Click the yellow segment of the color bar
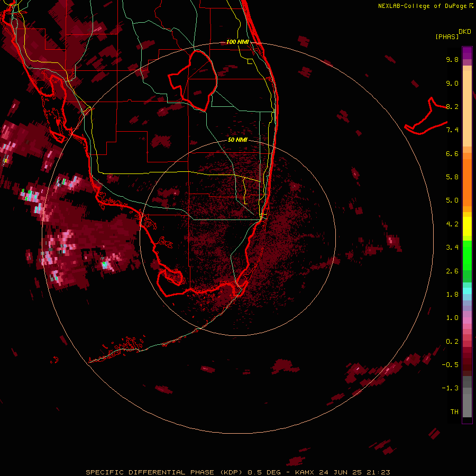This screenshot has height=476, width=476. 467,226
